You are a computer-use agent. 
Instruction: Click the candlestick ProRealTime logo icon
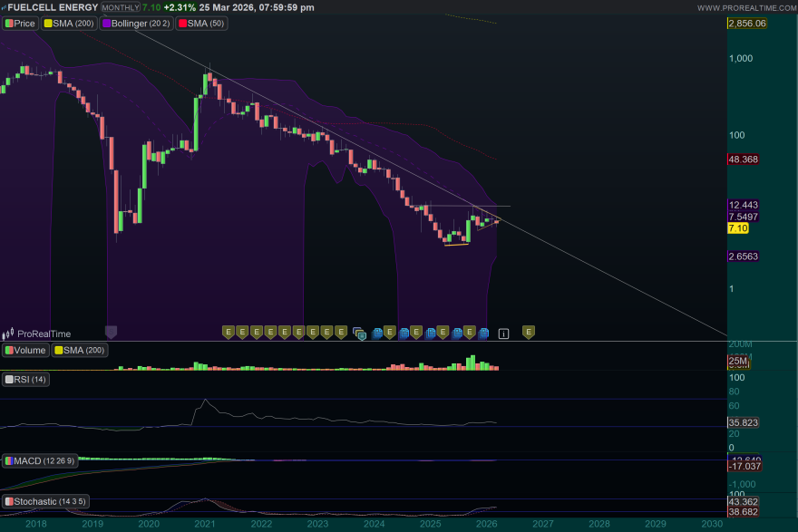point(7,334)
